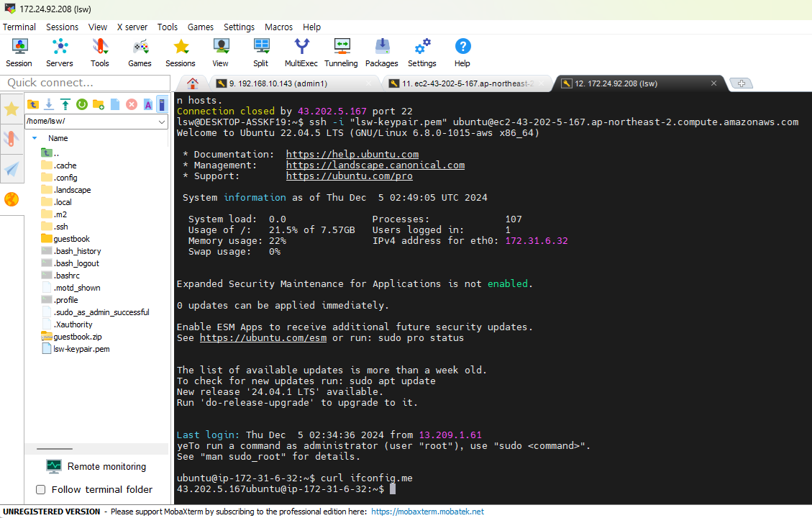Expand the /home/lsw/ path dropdown
The image size is (812, 518).
162,121
